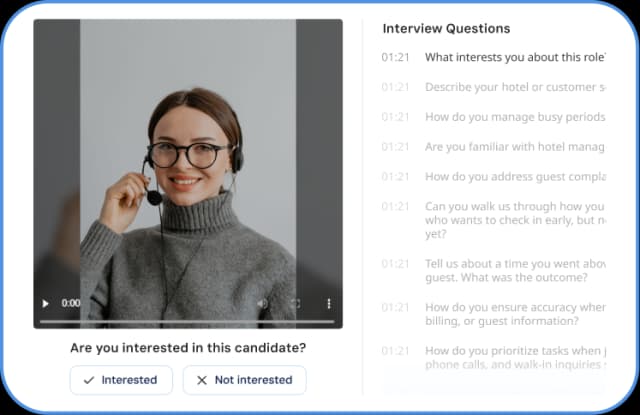This screenshot has width=640, height=415.
Task: Open "Are you familiar with hotel manag" question
Action: pyautogui.click(x=493, y=147)
